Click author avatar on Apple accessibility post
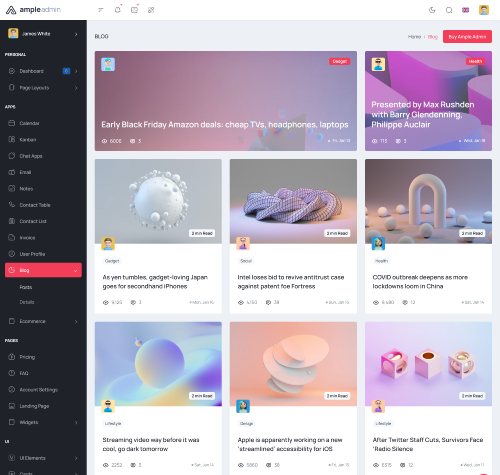500x475 pixels. pyautogui.click(x=243, y=406)
